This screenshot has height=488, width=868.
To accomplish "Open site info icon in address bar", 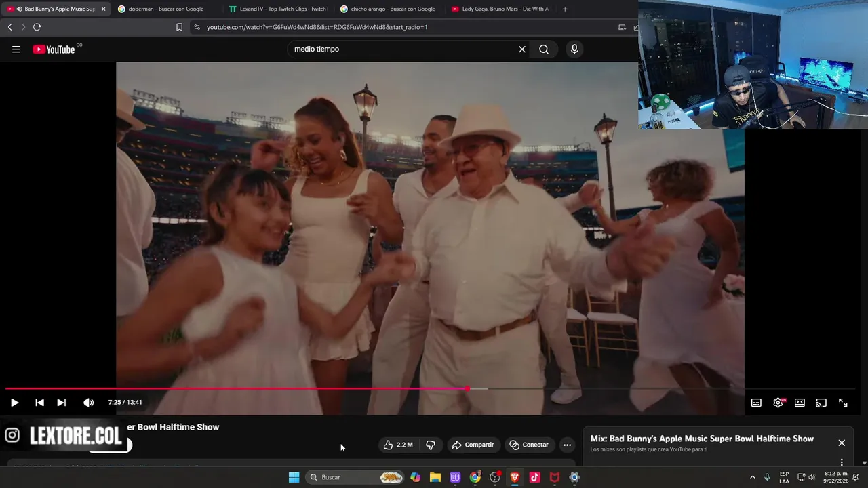I will click(x=197, y=27).
